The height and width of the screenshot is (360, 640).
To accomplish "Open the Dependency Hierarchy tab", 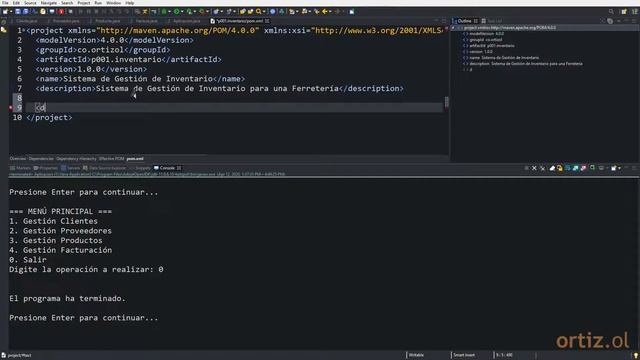I will pos(76,159).
